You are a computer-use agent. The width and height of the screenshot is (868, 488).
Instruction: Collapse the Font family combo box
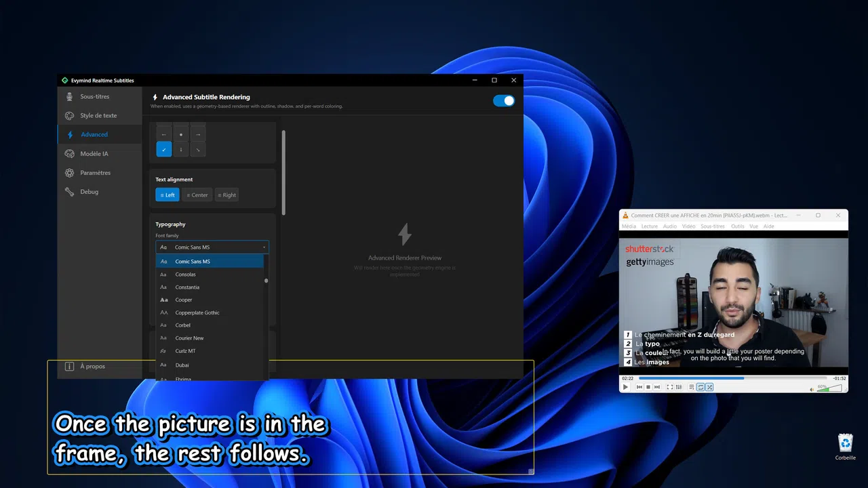click(212, 247)
